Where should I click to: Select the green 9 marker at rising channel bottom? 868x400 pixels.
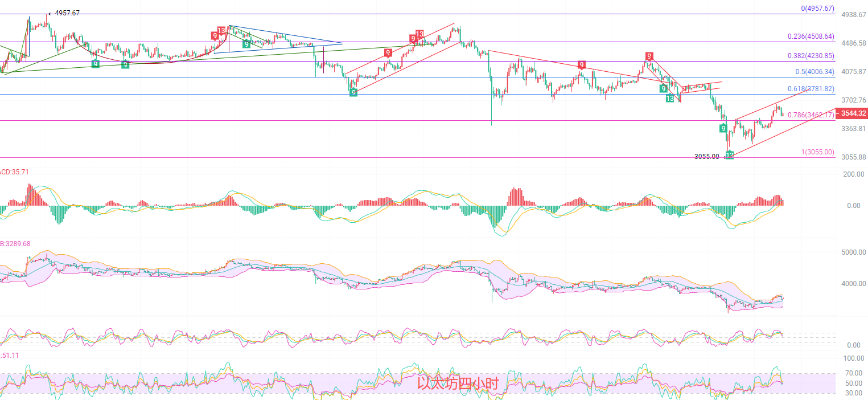point(353,92)
